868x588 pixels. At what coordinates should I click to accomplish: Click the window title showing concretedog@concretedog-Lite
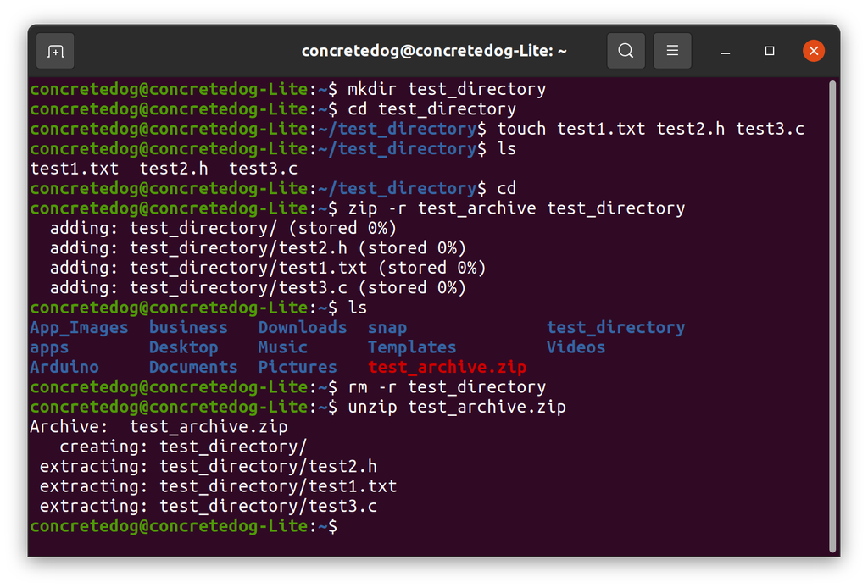pos(434,50)
